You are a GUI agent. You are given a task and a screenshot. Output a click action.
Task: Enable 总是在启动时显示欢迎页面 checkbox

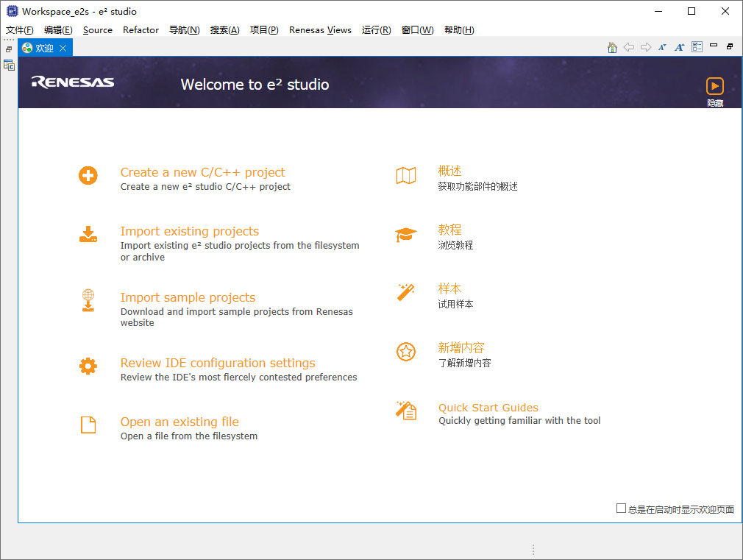click(622, 508)
